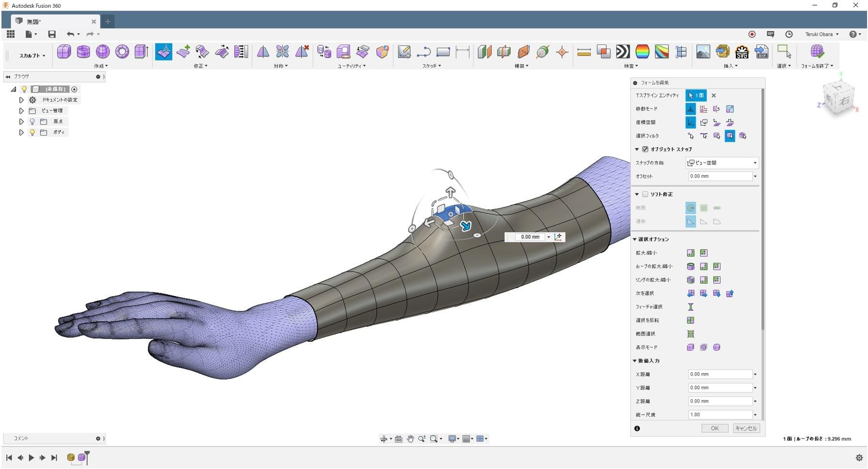
Task: Select the Cylinder form create tool
Action: 83,51
